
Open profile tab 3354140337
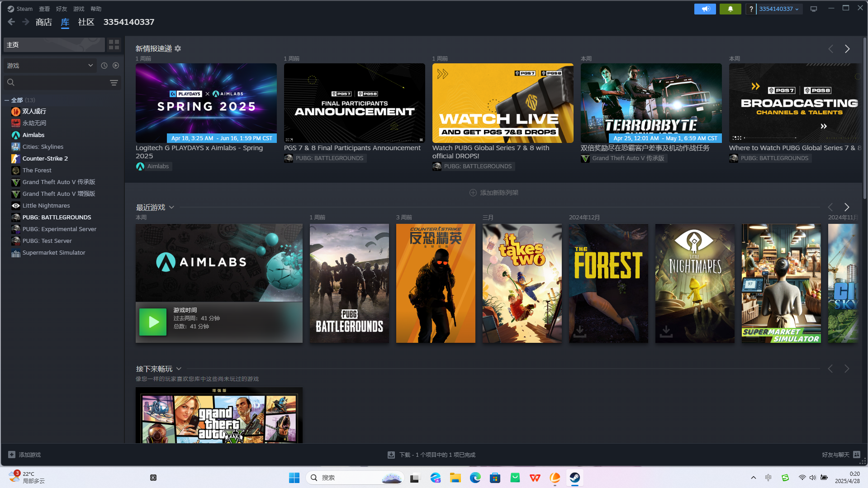click(x=129, y=22)
